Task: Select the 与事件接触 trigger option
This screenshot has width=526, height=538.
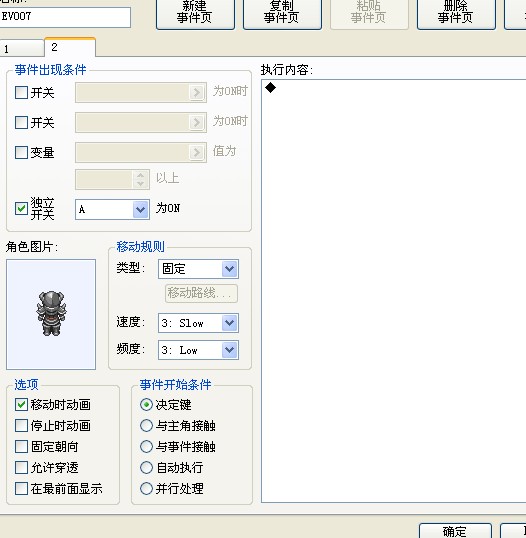Action: pos(146,447)
